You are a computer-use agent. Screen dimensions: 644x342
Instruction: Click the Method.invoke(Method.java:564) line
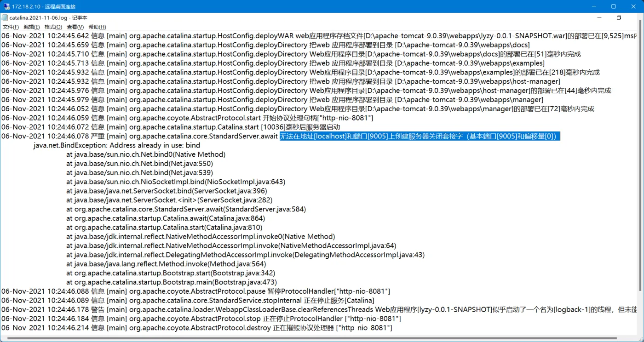click(x=166, y=264)
